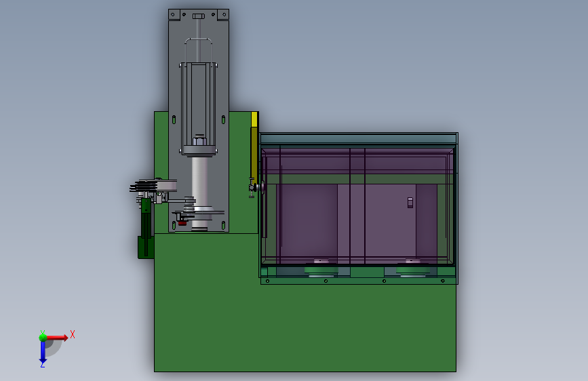This screenshot has width=588, height=381.
Task: Click the green Y axis dot of triad
Action: [43, 338]
